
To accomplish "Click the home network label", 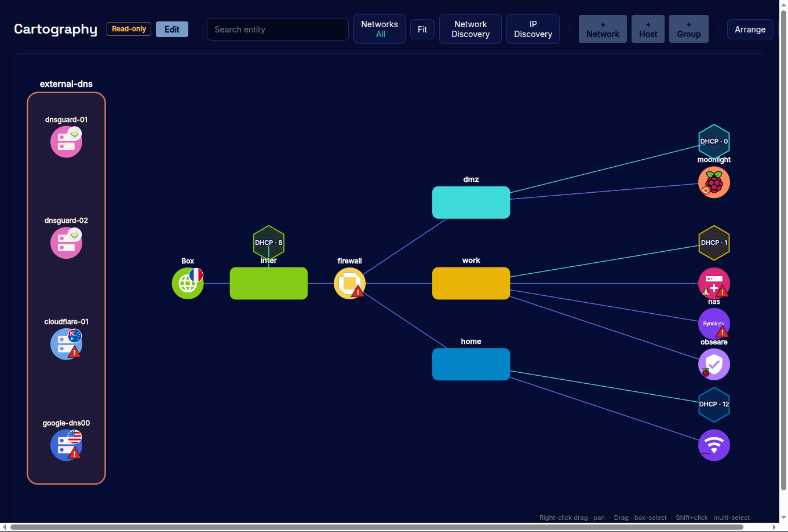I will tap(471, 342).
